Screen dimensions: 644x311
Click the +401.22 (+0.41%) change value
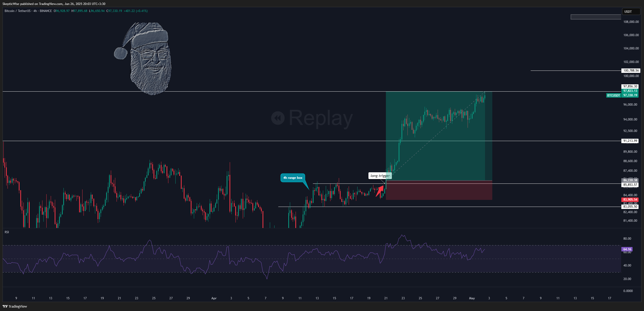coord(136,11)
